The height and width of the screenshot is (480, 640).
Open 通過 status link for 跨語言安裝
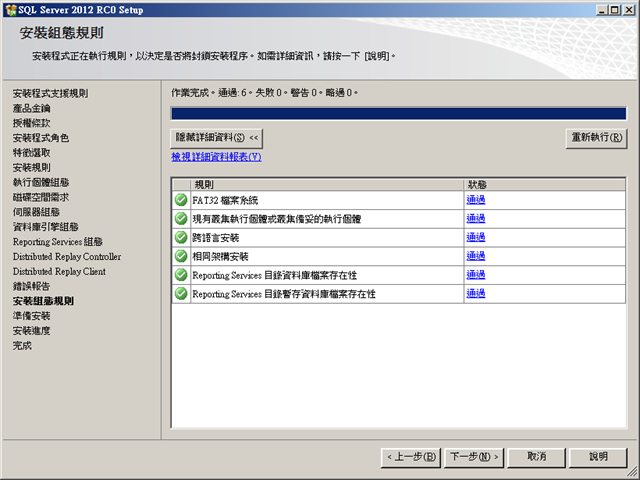(x=476, y=237)
